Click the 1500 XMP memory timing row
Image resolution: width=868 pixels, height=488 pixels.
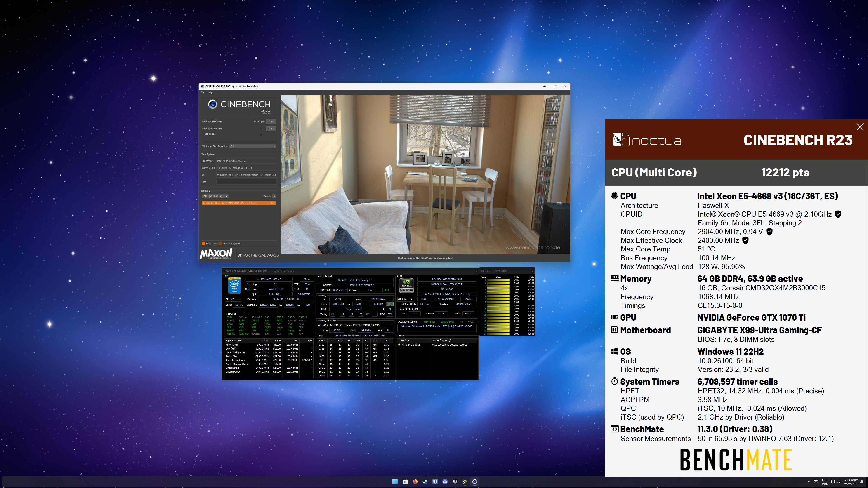click(x=355, y=345)
